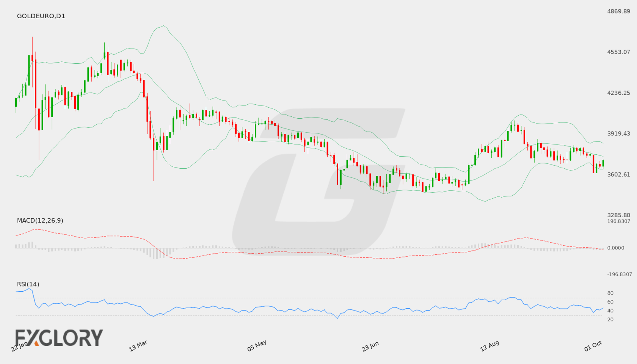Select the MACD(12,26,9) indicator label
Screen dimensions: 637x364
(40, 220)
